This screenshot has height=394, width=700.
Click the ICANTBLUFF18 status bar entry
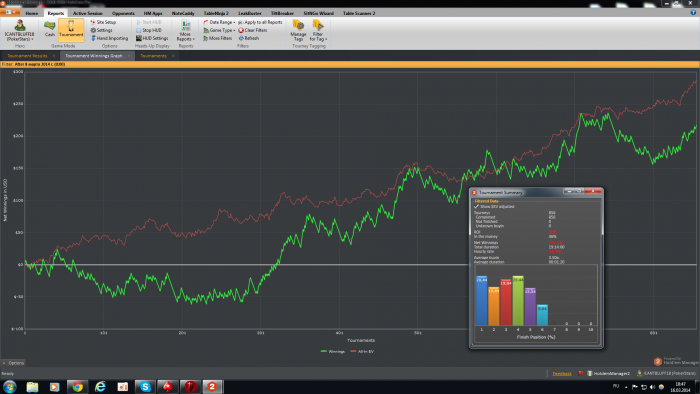pos(666,373)
